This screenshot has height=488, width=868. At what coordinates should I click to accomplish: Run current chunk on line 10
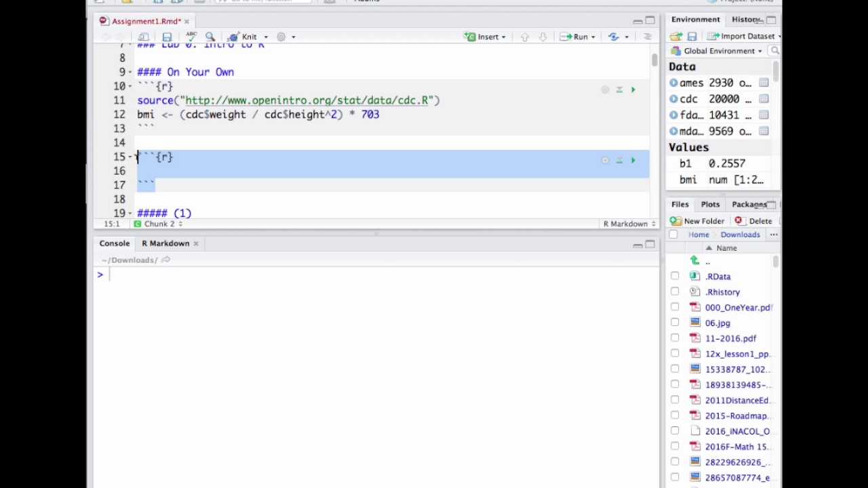(633, 89)
